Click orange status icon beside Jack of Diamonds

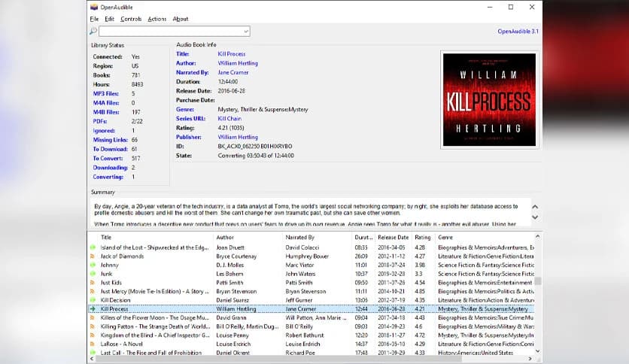click(x=93, y=257)
